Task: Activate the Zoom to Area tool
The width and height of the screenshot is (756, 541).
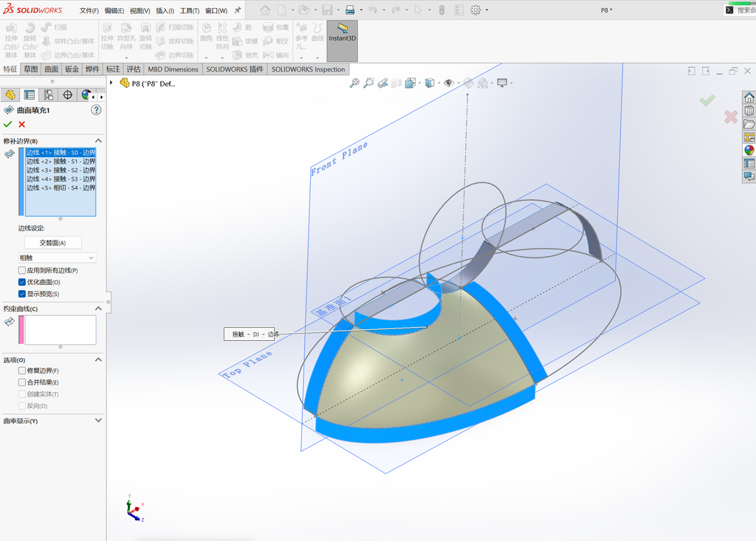Action: [x=368, y=83]
